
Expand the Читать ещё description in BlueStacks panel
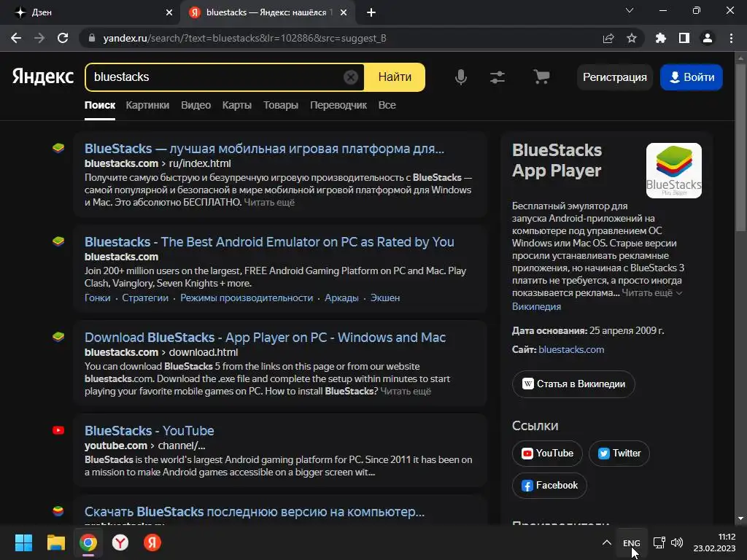(651, 293)
